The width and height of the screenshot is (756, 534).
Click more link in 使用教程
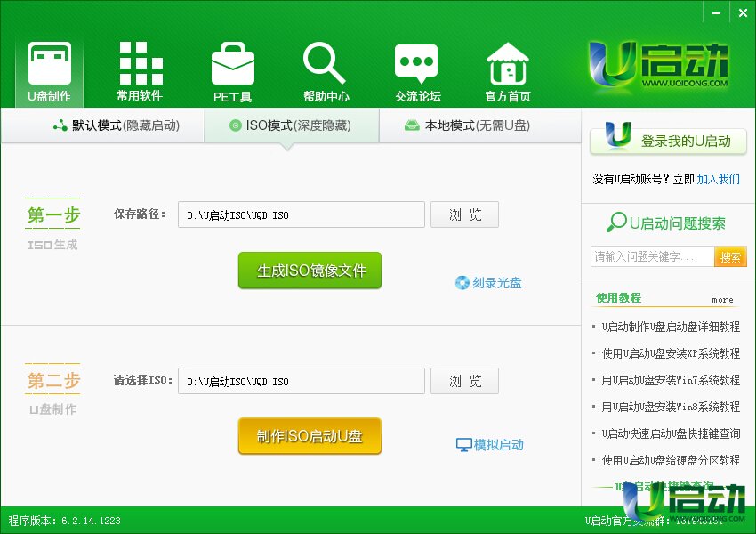pyautogui.click(x=723, y=300)
